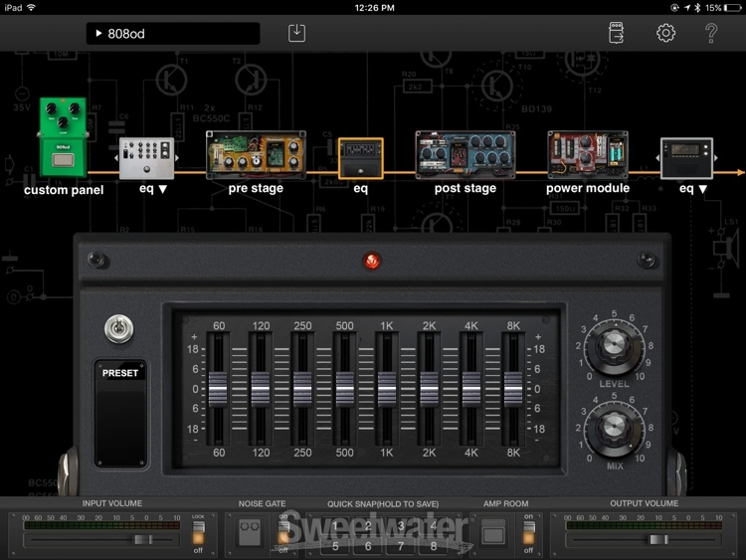The width and height of the screenshot is (746, 560).
Task: Open the amp room cabinet icon
Action: click(x=493, y=531)
